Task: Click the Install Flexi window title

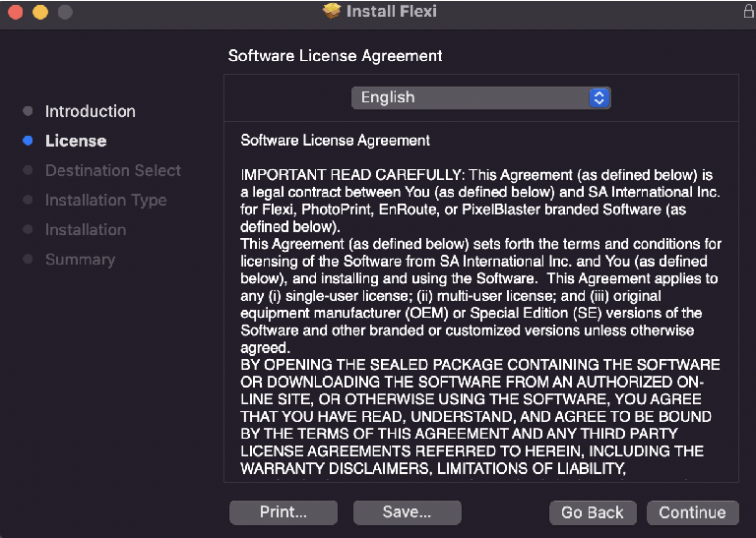Action: click(391, 12)
